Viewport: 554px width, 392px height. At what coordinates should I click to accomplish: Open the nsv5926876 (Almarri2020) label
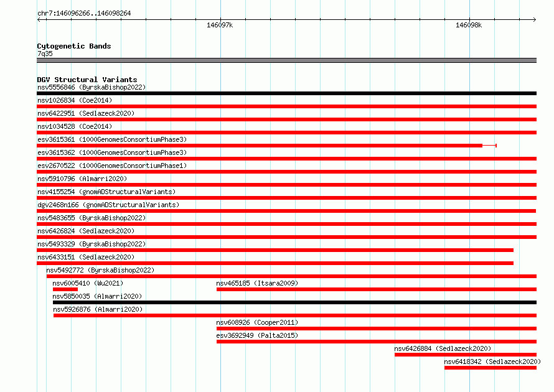[98, 309]
